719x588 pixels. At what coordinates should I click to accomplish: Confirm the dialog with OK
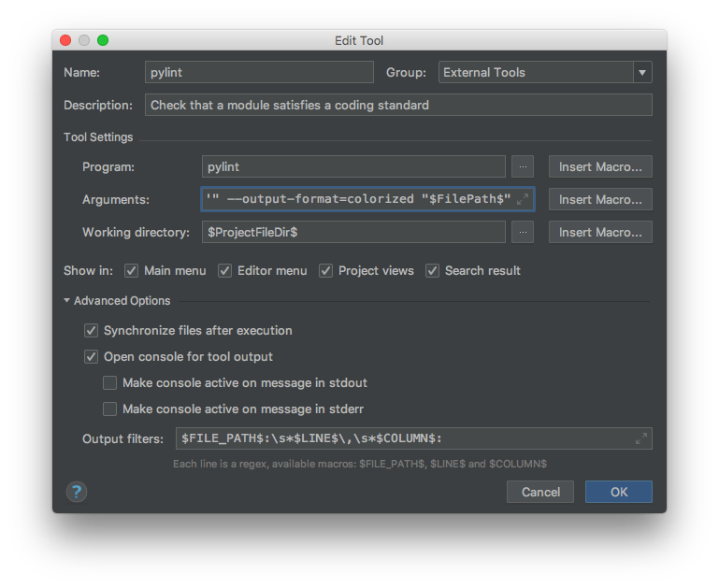pyautogui.click(x=619, y=492)
